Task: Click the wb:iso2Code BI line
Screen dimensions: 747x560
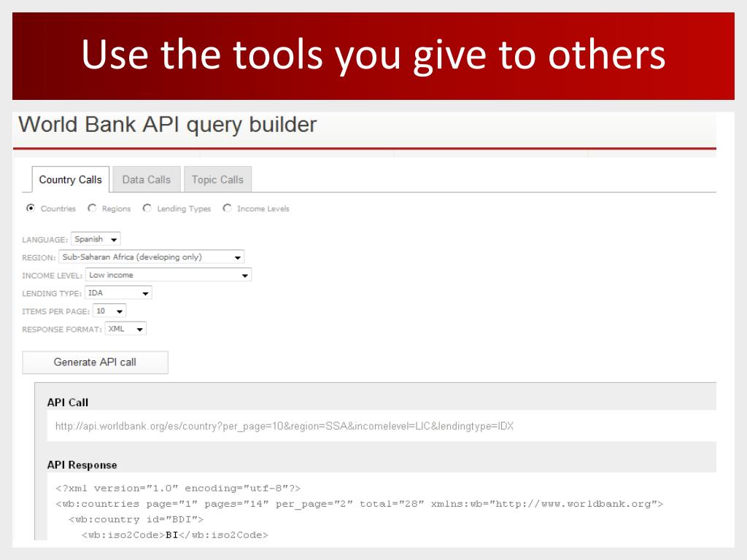Action: click(x=175, y=534)
